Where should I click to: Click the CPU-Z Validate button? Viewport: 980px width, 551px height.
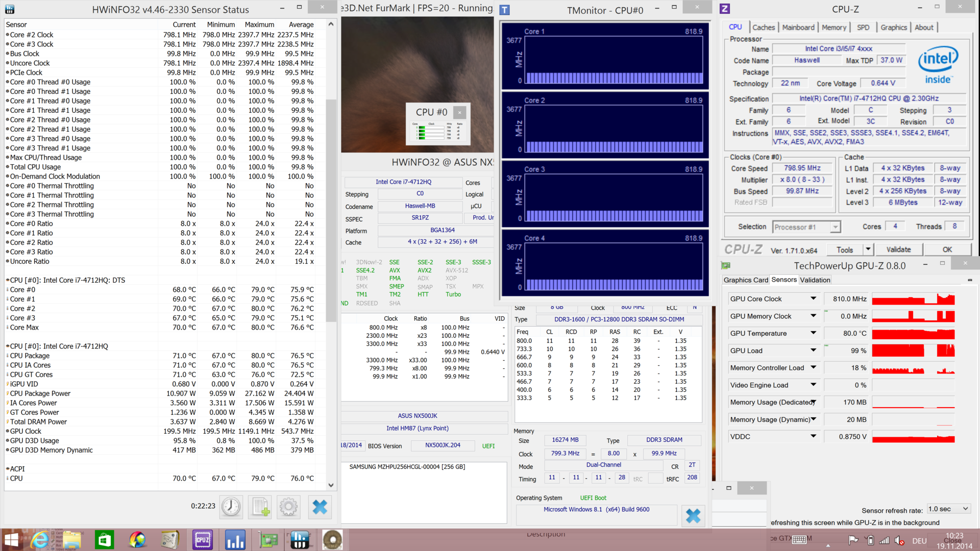pyautogui.click(x=898, y=249)
